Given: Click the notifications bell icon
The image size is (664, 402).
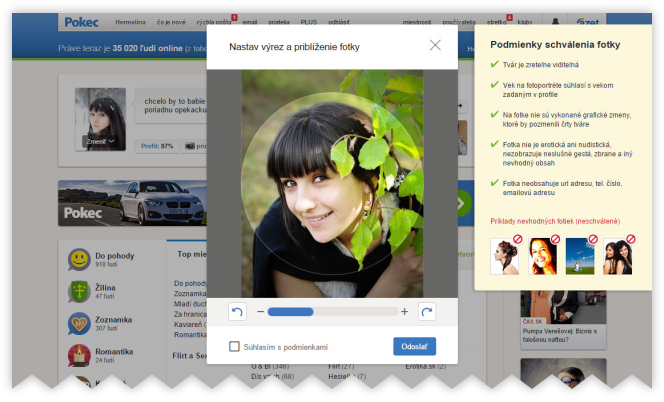Looking at the screenshot, I should [x=555, y=22].
